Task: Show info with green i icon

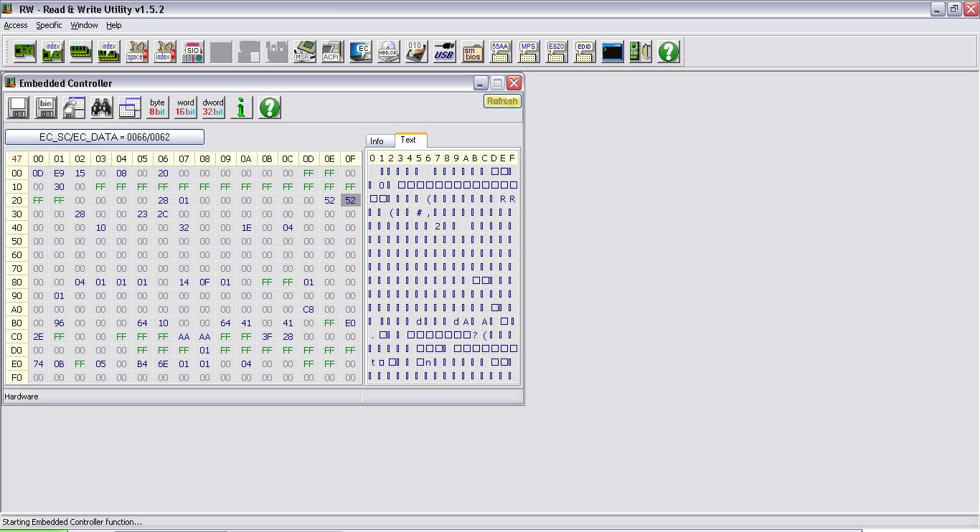Action: click(x=241, y=108)
